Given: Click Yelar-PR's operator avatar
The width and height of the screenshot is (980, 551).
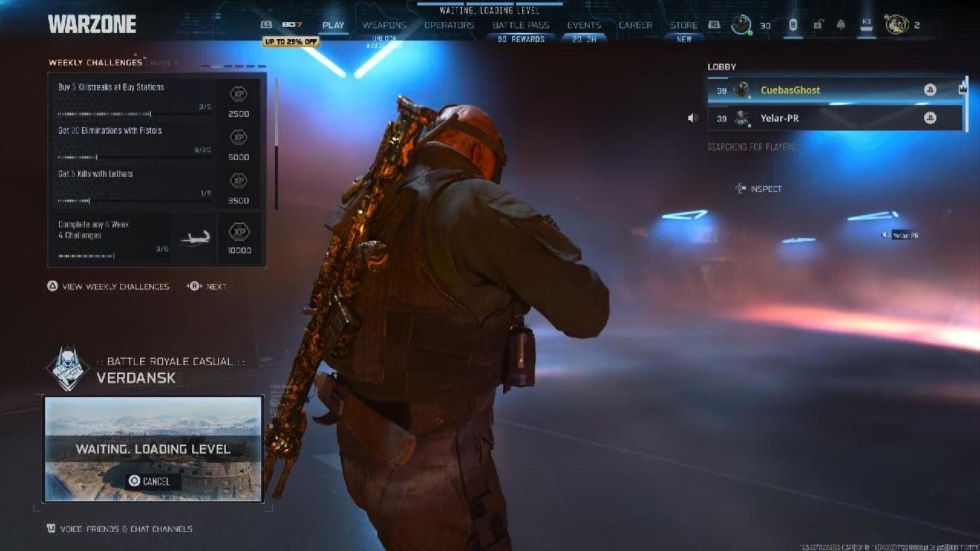Looking at the screenshot, I should pyautogui.click(x=741, y=118).
